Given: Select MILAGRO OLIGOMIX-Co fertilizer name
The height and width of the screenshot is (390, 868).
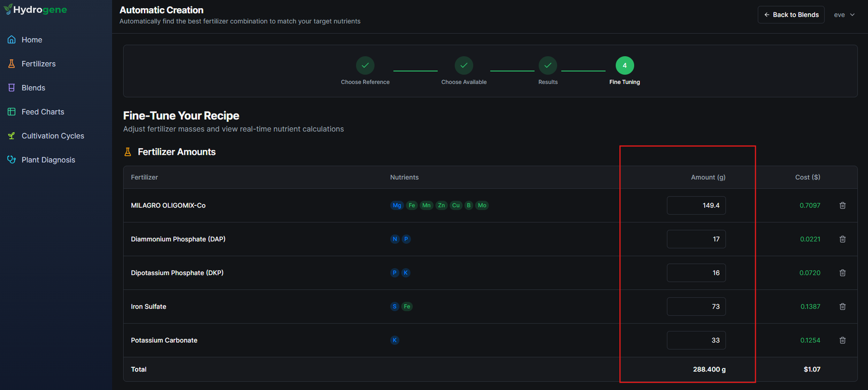Looking at the screenshot, I should click(168, 205).
